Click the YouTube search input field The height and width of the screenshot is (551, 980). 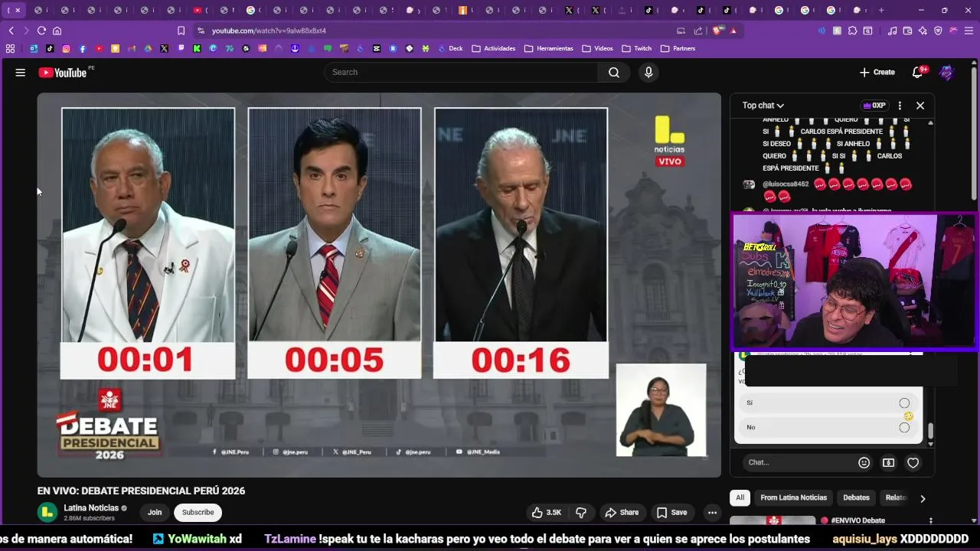pos(462,72)
